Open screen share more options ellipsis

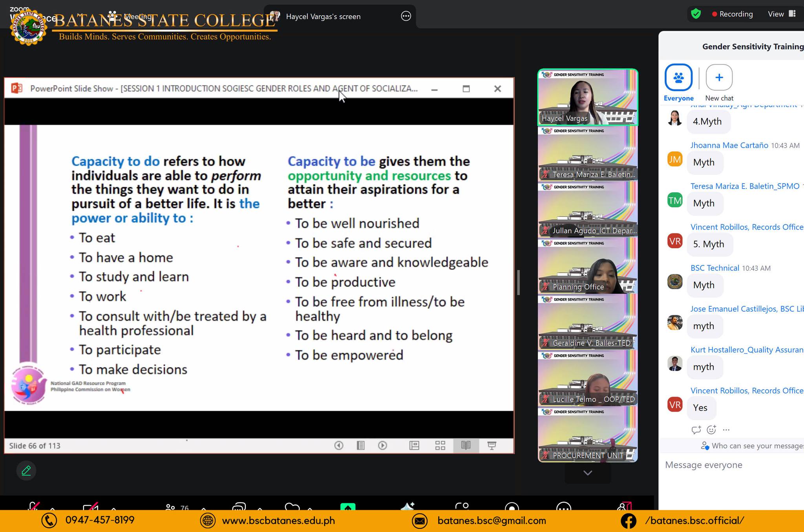(x=406, y=16)
